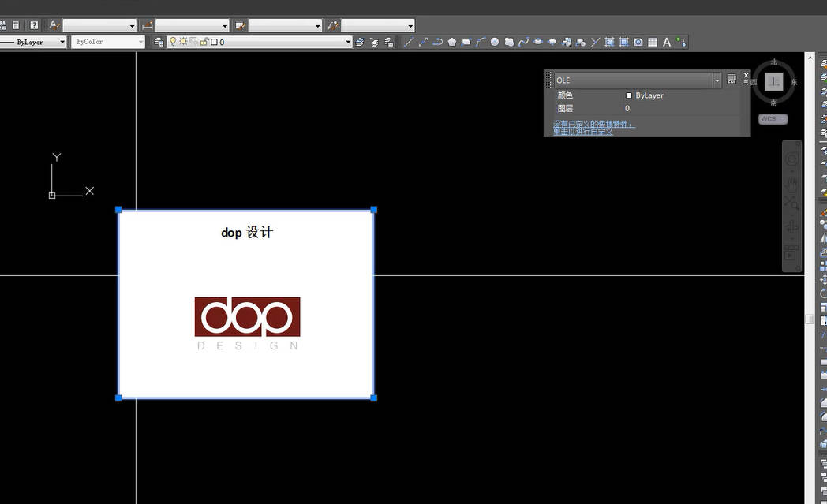Click the Multiline Text A tool
Viewport: 827px width, 504px height.
(667, 42)
